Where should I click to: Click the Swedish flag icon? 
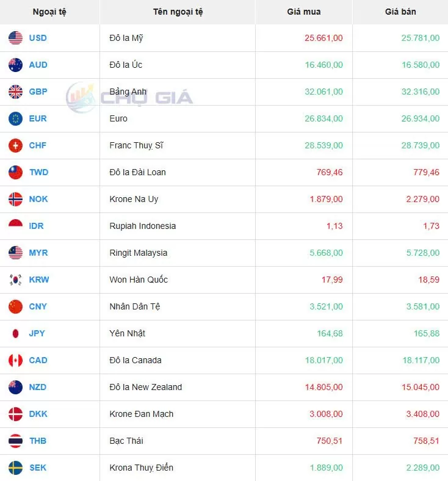tap(15, 468)
